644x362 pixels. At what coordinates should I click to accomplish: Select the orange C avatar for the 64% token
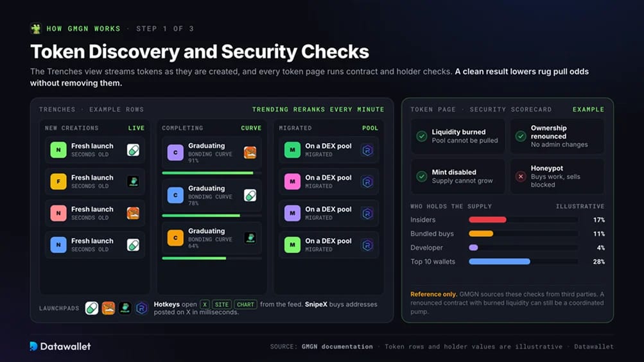click(175, 237)
